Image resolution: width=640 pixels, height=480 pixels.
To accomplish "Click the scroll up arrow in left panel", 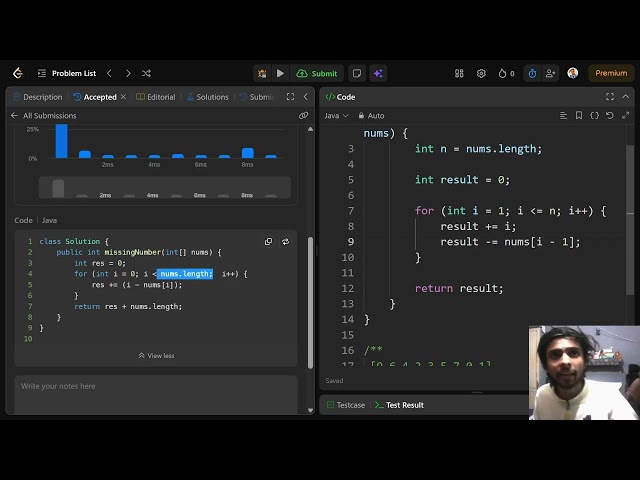I will pos(310,129).
